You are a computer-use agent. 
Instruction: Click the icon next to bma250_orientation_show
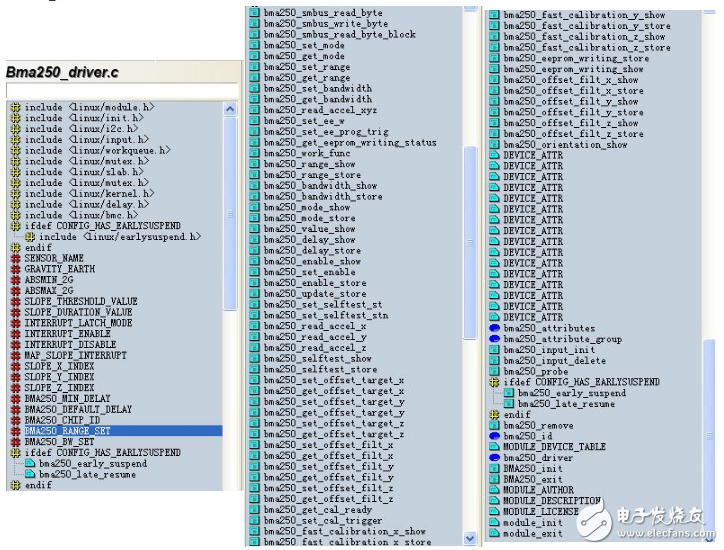pos(495,145)
